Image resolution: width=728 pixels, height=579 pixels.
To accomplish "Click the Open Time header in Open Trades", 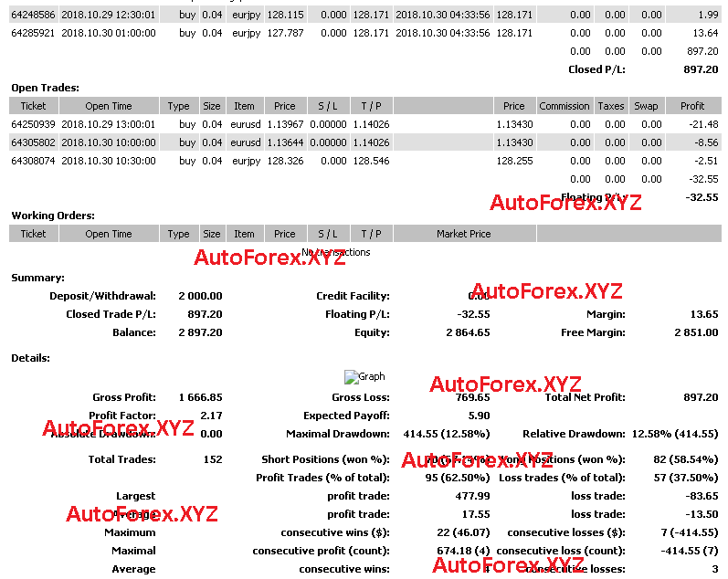I will pos(109,106).
